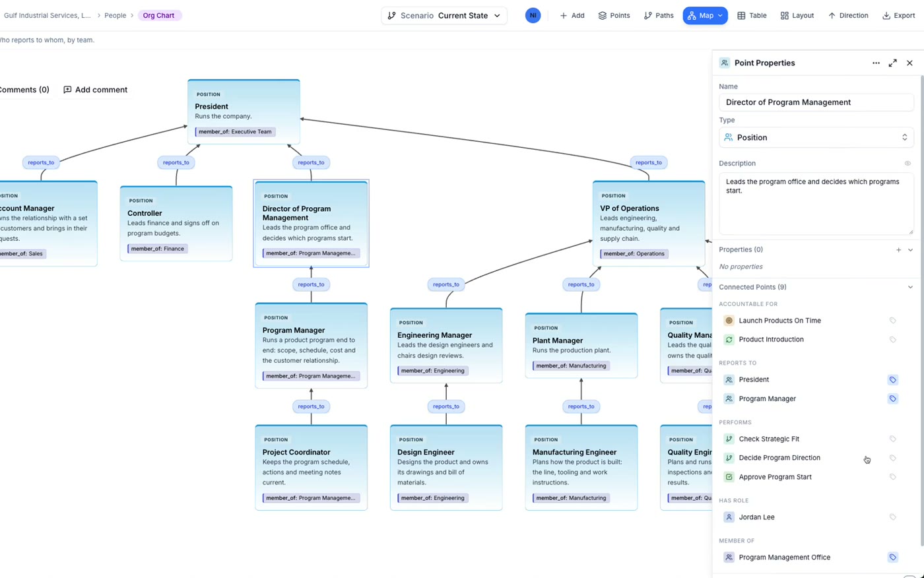Open the Scenario Current State dropdown
This screenshot has width=924, height=578.
click(444, 15)
